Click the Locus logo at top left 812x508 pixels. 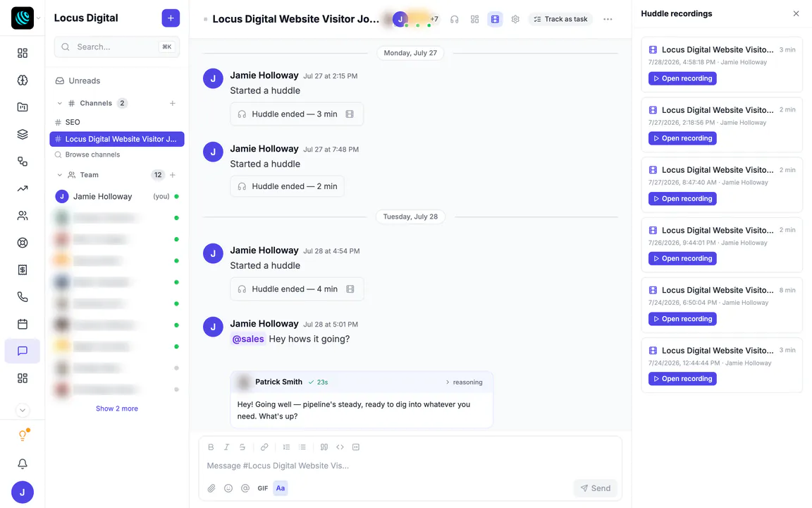tap(23, 18)
